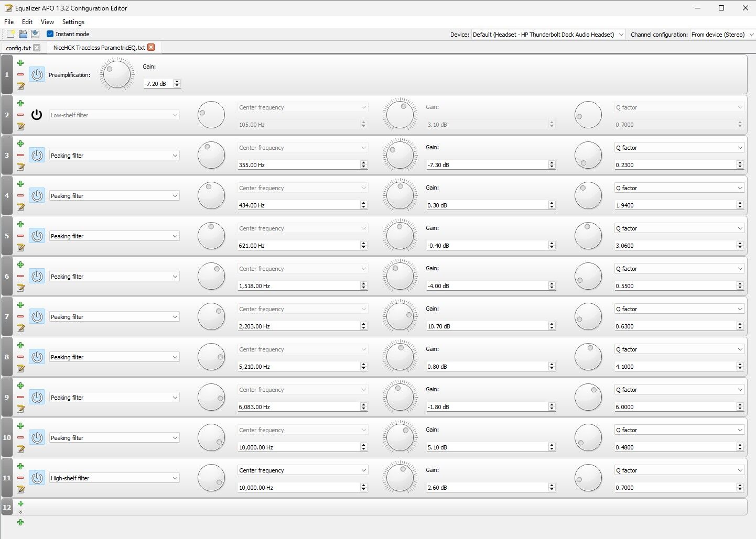The width and height of the screenshot is (756, 539).
Task: Add filter using plus in Low-shelf row 2
Action: pos(20,103)
